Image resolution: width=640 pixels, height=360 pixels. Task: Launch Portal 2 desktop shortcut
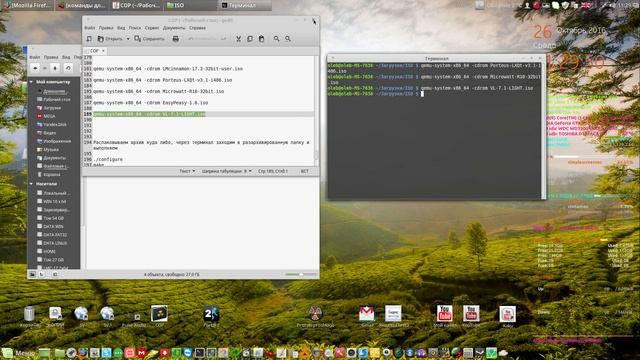tap(211, 316)
